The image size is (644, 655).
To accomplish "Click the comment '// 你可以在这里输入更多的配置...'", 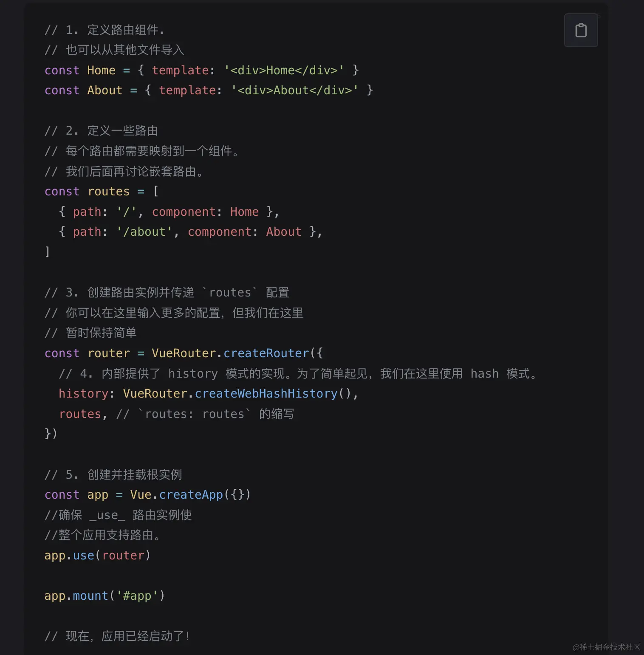I will click(x=174, y=313).
